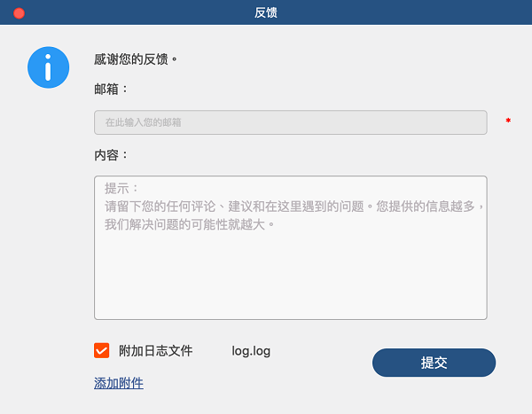Click the 内容: field label
The width and height of the screenshot is (532, 414).
tap(111, 155)
